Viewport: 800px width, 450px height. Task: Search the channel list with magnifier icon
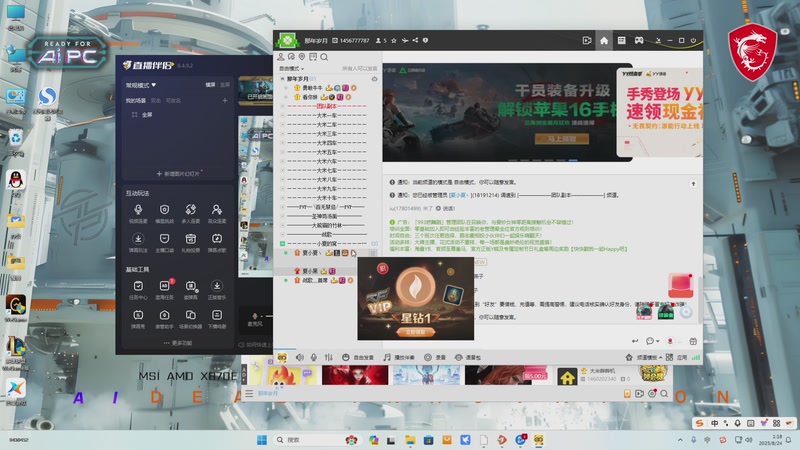(324, 57)
